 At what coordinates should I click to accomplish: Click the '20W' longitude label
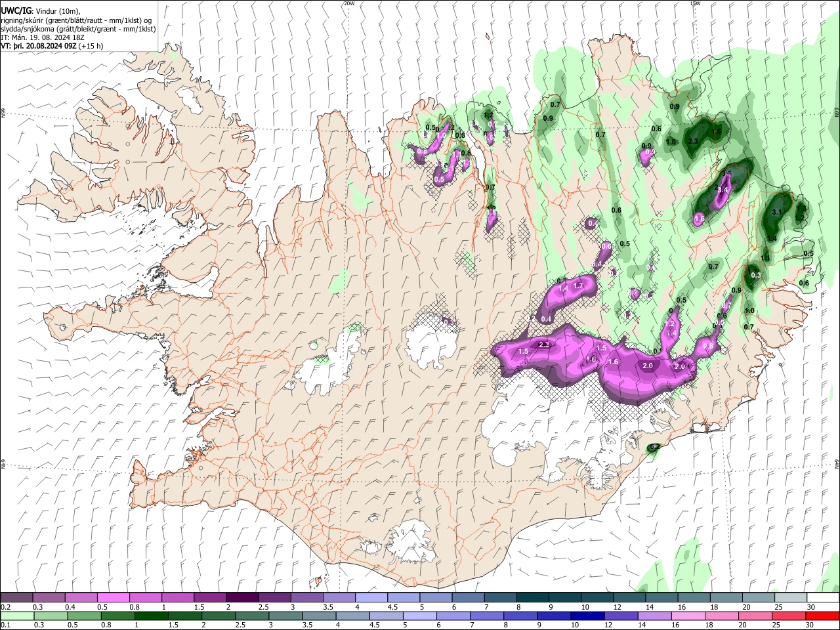pyautogui.click(x=349, y=3)
